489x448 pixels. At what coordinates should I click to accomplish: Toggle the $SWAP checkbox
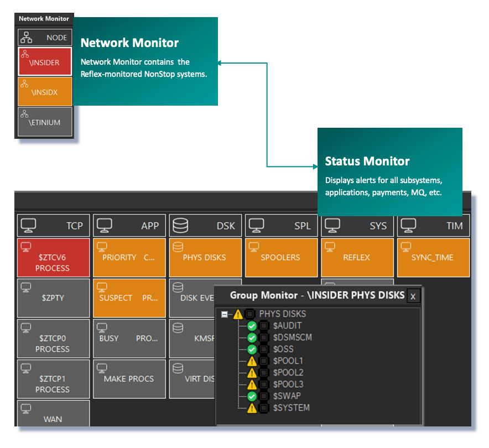[263, 396]
